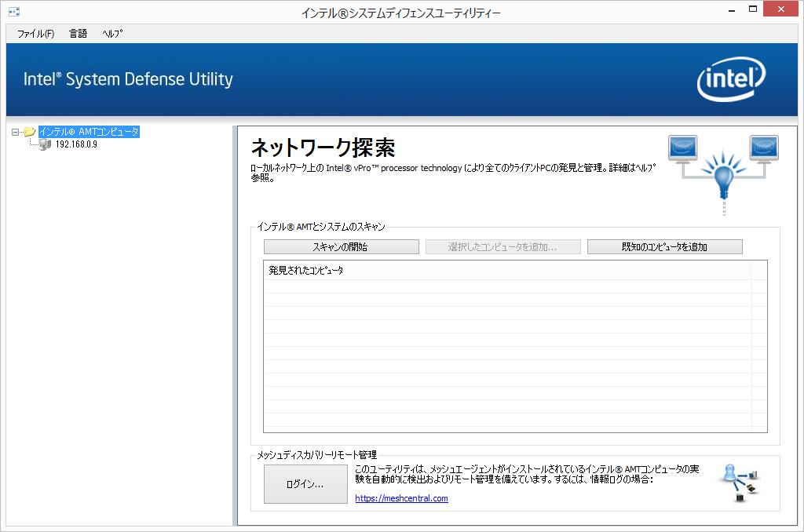The image size is (804, 532).
Task: Select the インテル AMTコンピュータ folder icon
Action: coord(30,132)
